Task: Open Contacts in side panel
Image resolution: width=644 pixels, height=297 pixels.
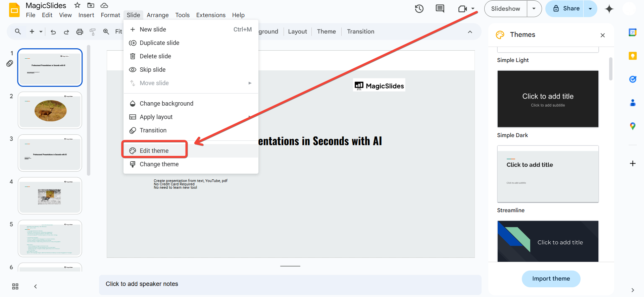Action: 633,103
